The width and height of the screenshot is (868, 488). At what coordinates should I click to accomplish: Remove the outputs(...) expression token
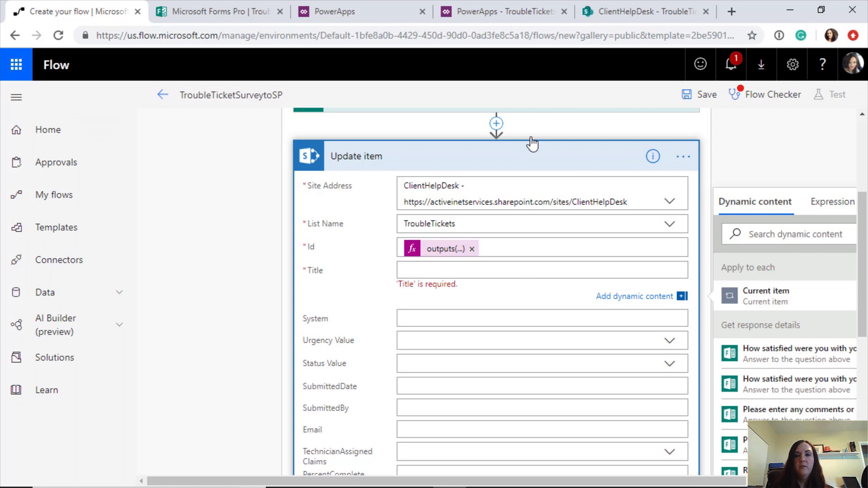(472, 249)
